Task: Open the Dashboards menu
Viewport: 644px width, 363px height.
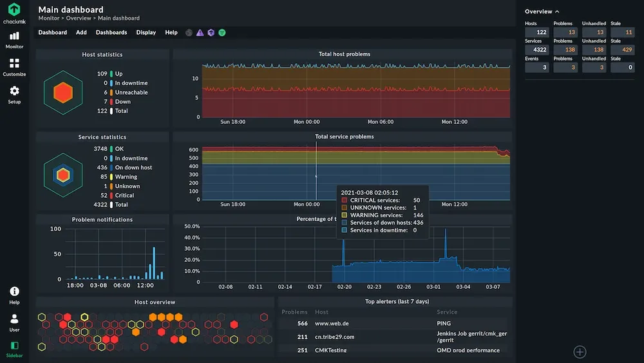Action: pos(111,32)
